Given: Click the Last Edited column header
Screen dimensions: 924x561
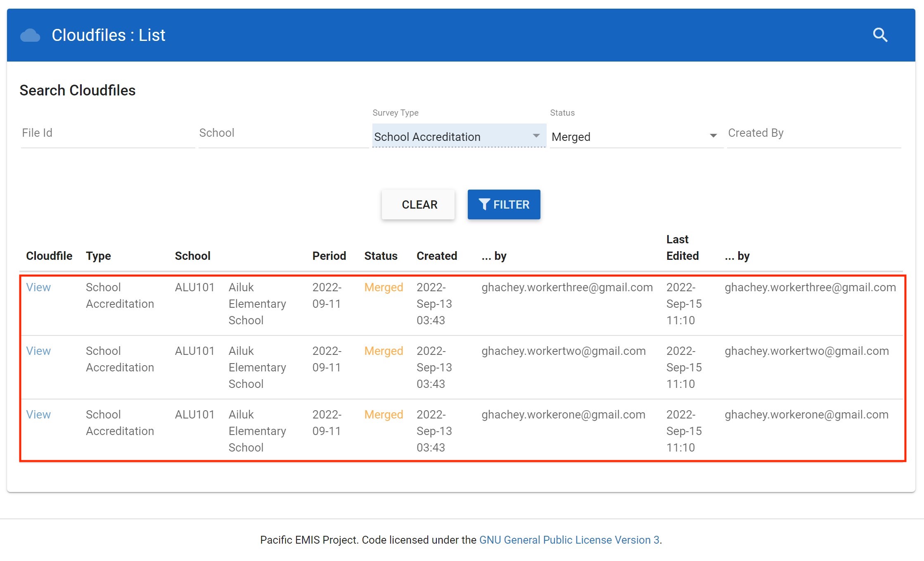Looking at the screenshot, I should (682, 247).
